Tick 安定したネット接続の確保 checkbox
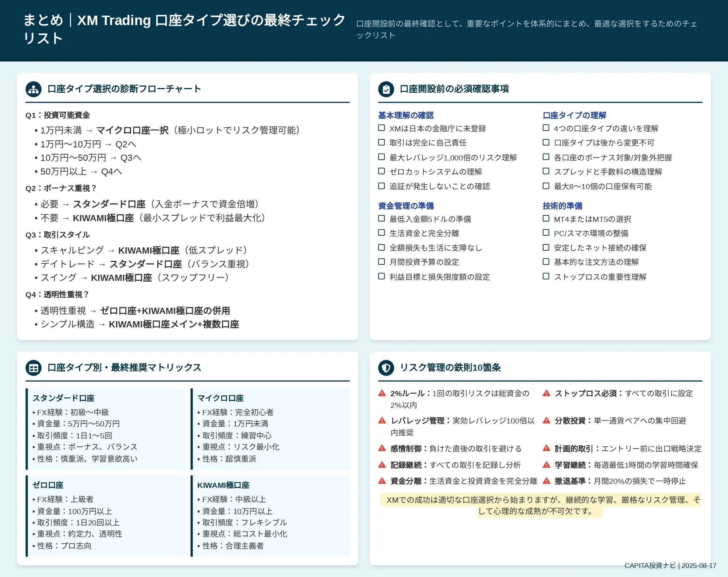Viewport: 728px width, 577px height. pos(546,247)
